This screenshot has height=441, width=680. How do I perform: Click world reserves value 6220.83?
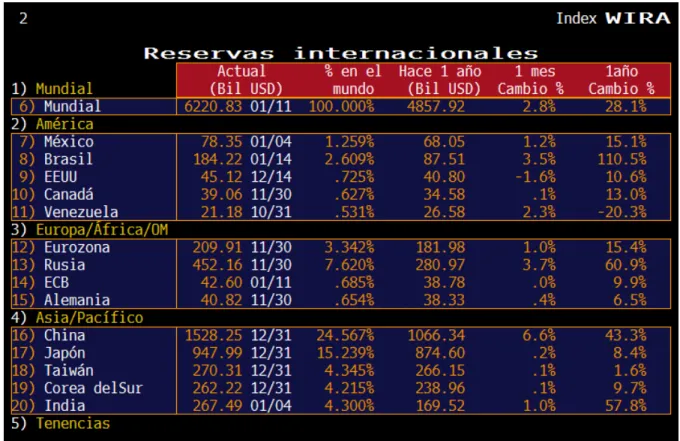213,106
